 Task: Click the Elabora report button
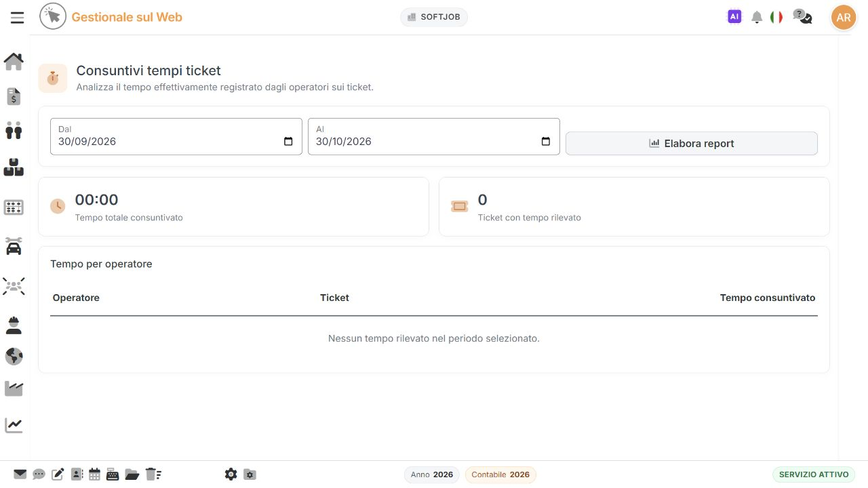pos(692,143)
